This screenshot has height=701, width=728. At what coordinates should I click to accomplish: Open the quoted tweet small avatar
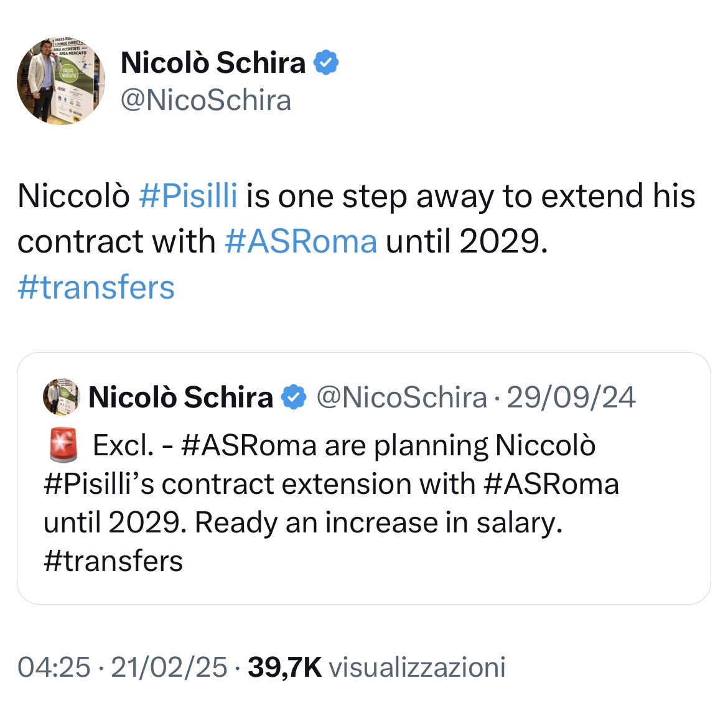click(61, 396)
